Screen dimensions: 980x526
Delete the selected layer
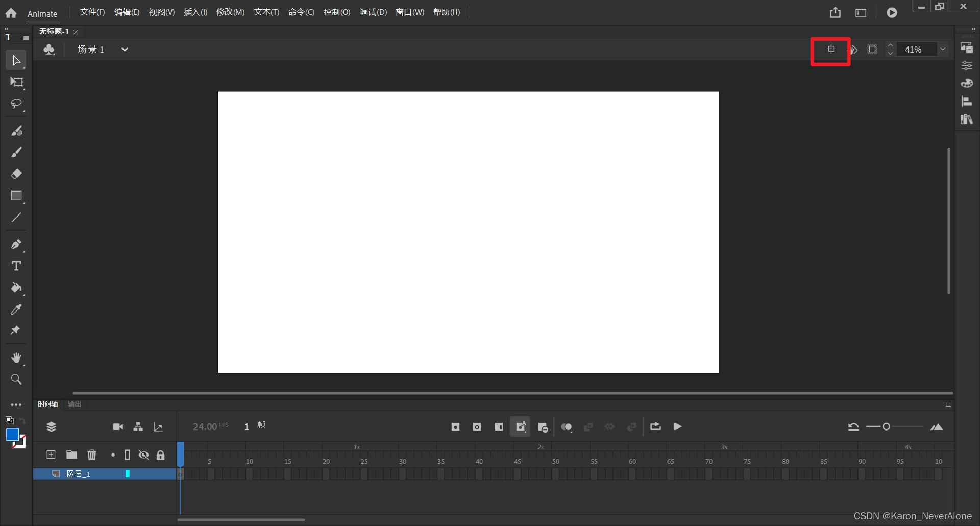click(x=92, y=455)
